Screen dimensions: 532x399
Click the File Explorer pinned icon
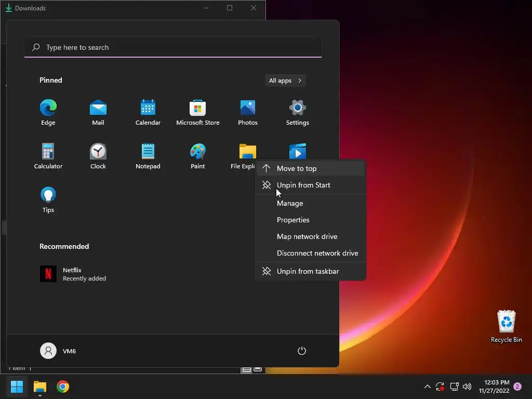(248, 151)
